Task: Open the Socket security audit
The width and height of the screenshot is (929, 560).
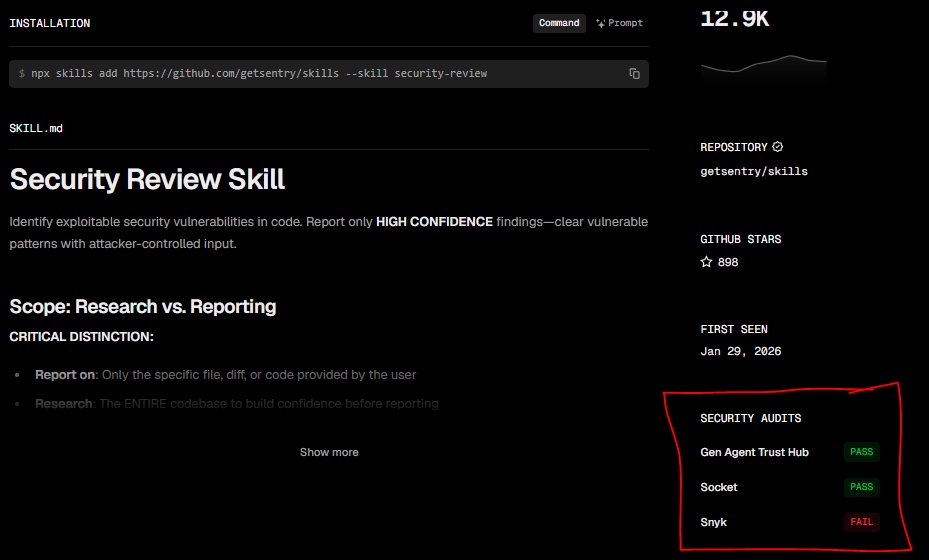Action: 719,487
